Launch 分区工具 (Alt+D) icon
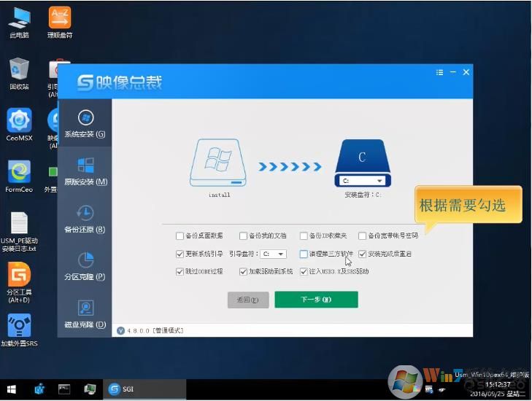 tap(19, 283)
